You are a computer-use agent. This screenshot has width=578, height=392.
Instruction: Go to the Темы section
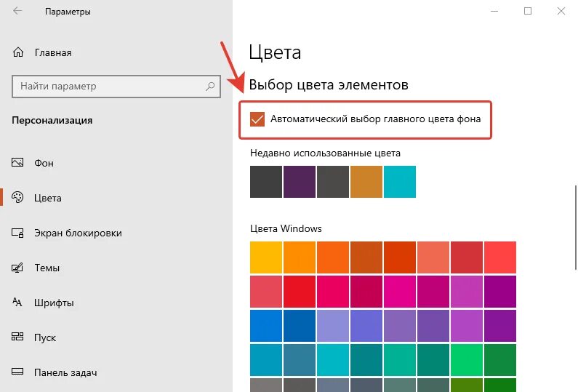[x=47, y=268]
